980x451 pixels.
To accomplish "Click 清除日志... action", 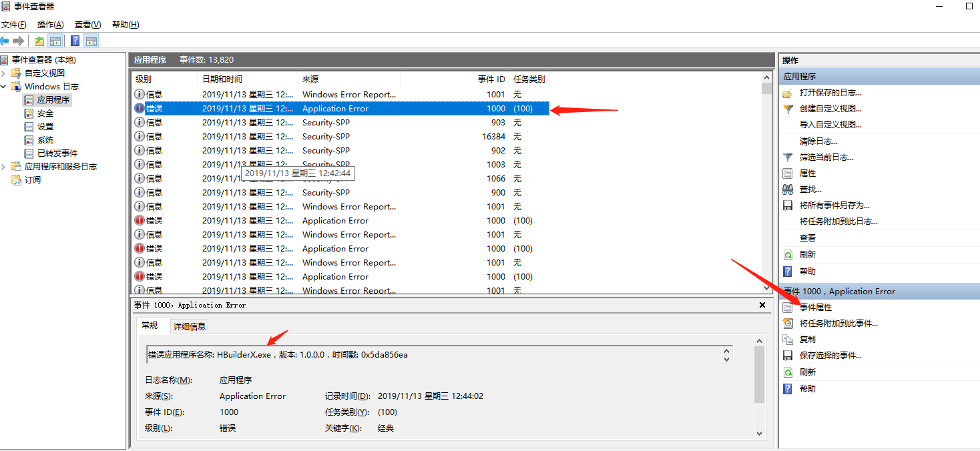I will tap(818, 141).
